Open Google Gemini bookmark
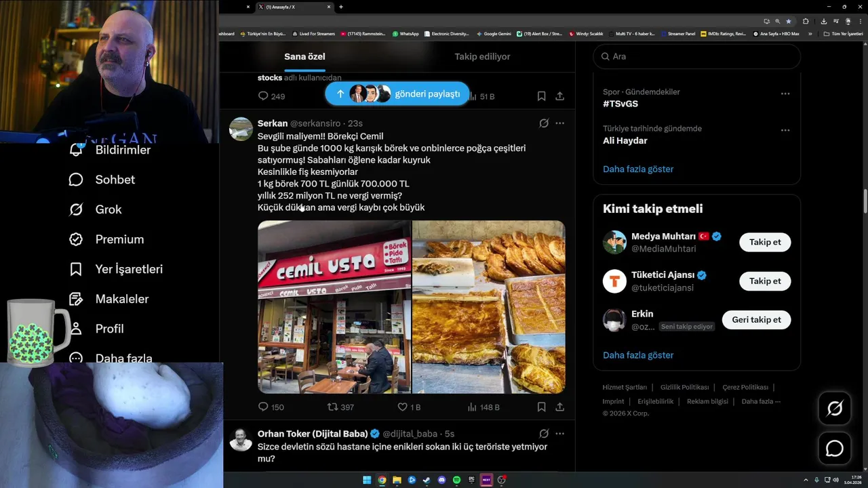This screenshot has height=488, width=868. 494,33
